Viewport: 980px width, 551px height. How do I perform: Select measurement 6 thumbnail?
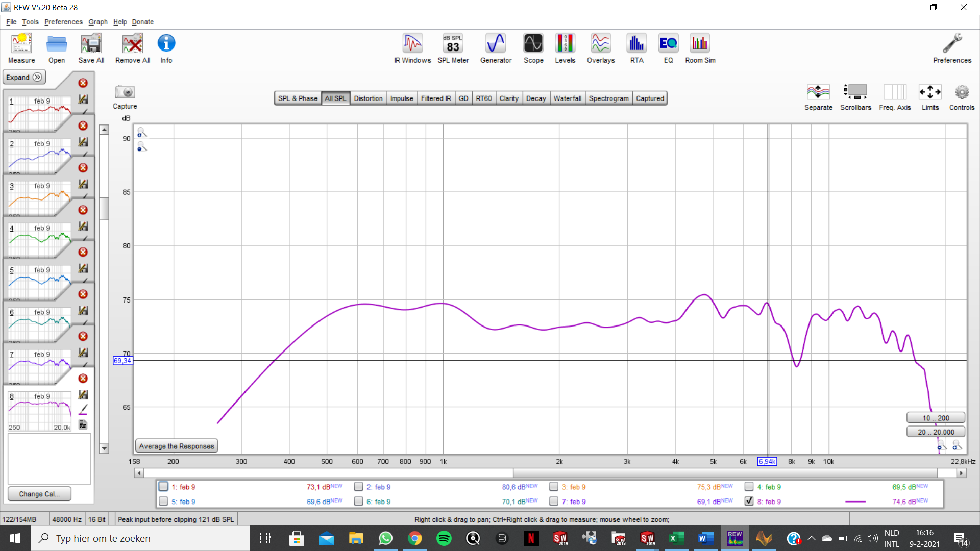tap(40, 324)
